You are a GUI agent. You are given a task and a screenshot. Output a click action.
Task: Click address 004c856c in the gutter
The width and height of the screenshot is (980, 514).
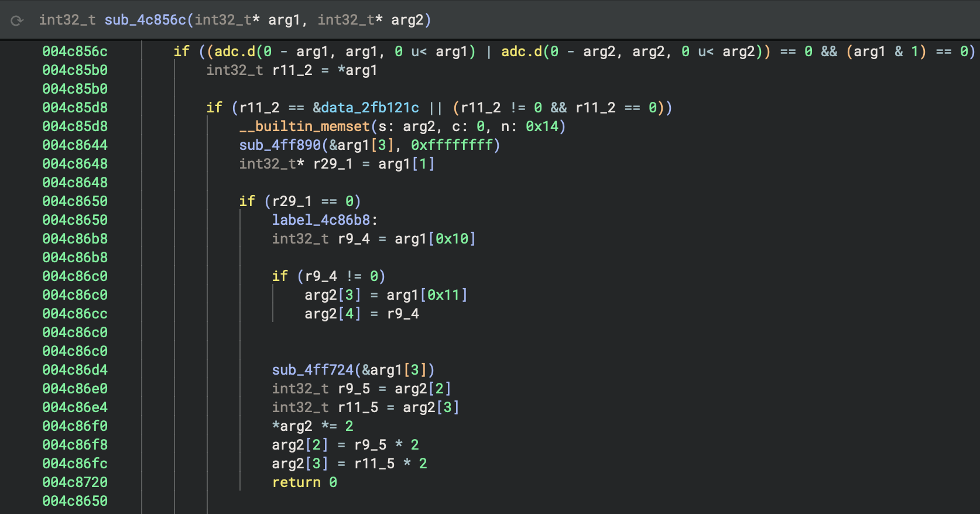[x=75, y=52]
